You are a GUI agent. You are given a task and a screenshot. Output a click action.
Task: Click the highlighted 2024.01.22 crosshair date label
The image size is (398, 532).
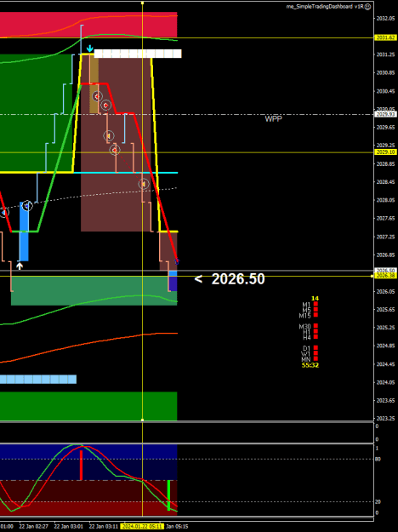coord(143,526)
